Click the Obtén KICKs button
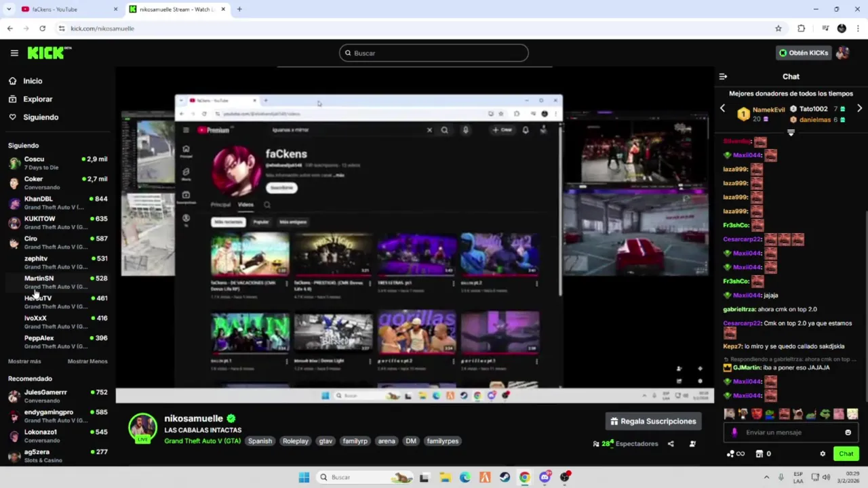 803,53
